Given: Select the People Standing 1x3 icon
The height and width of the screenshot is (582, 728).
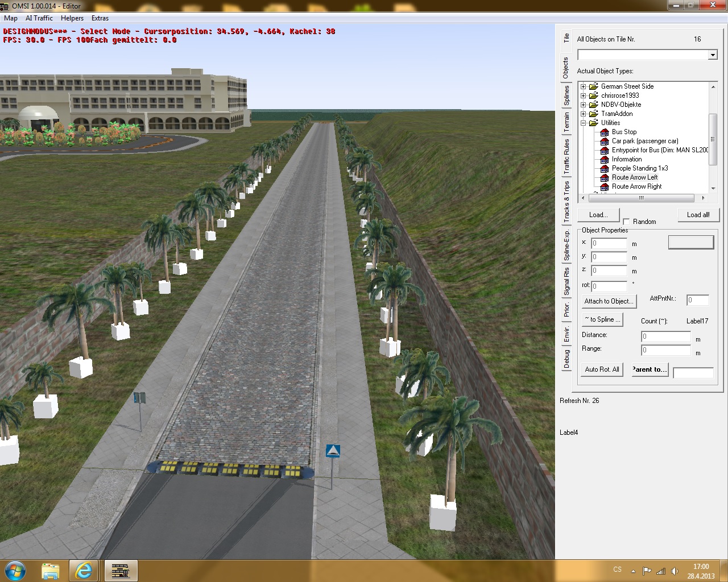Looking at the screenshot, I should coord(605,168).
